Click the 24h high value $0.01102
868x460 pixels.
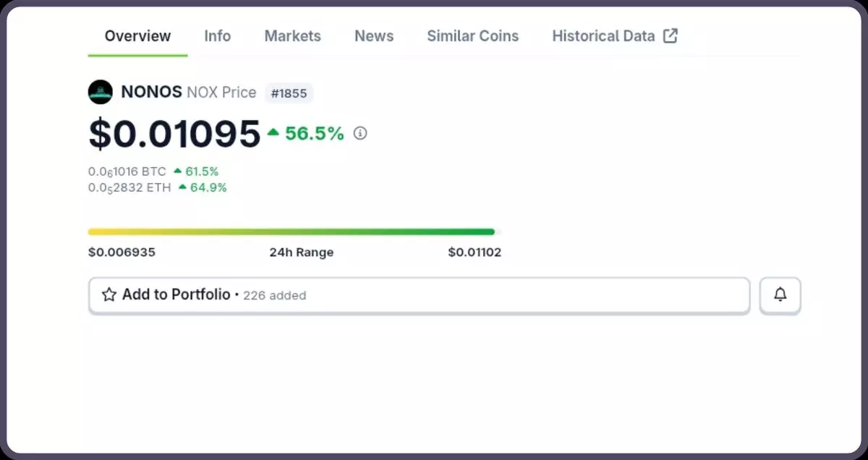(475, 252)
